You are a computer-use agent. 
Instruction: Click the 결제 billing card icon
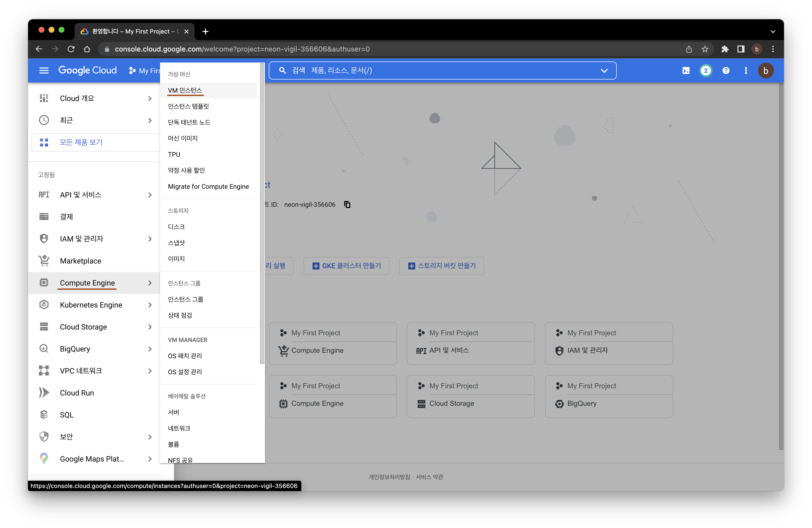(44, 216)
